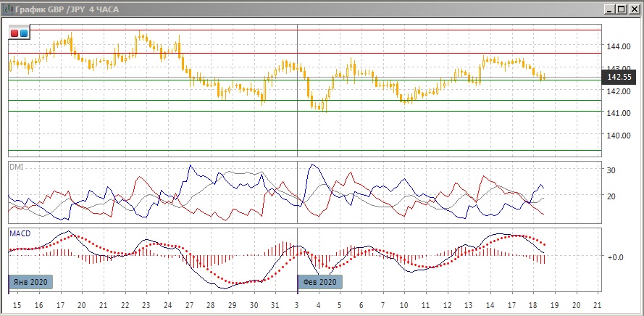Click the 141.00 price axis label
The width and height of the screenshot is (644, 316).
(x=619, y=113)
